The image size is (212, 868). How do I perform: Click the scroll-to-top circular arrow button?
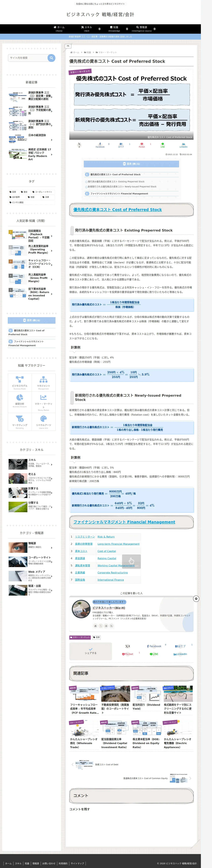(x=196, y=599)
